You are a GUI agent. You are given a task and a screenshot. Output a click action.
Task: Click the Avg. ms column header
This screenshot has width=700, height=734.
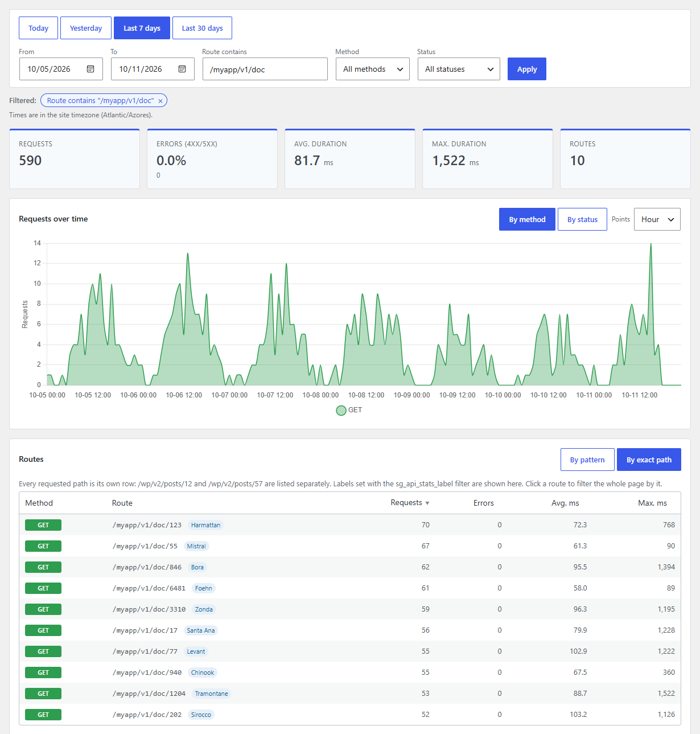(565, 503)
